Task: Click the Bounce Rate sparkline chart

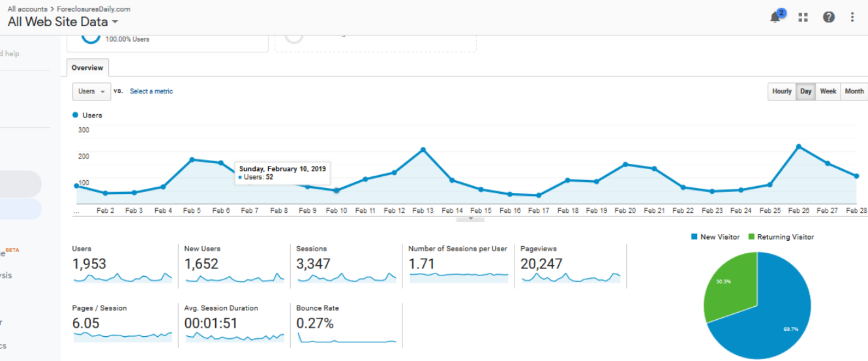Action: click(x=346, y=337)
